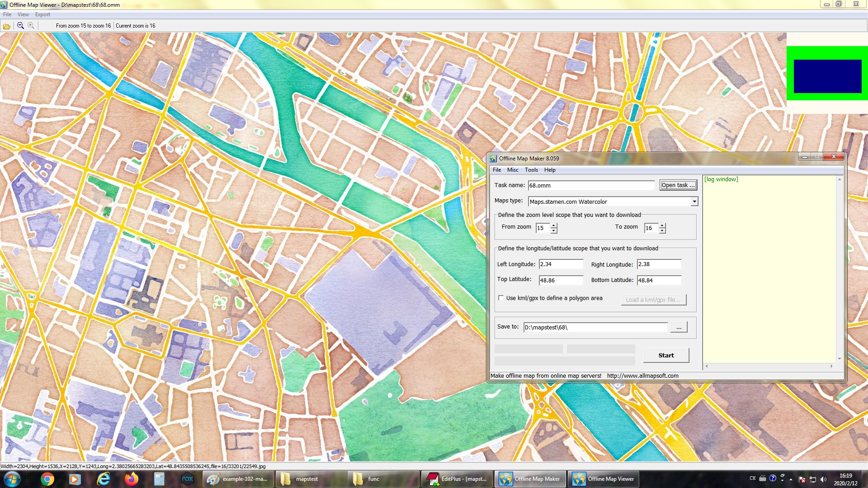Click the Save to path field
The height and width of the screenshot is (488, 868).
tap(595, 328)
